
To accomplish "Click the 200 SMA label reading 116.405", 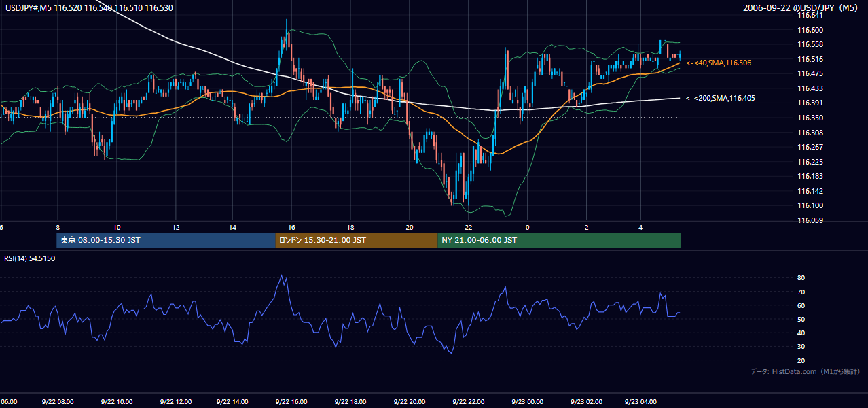I will (x=721, y=98).
